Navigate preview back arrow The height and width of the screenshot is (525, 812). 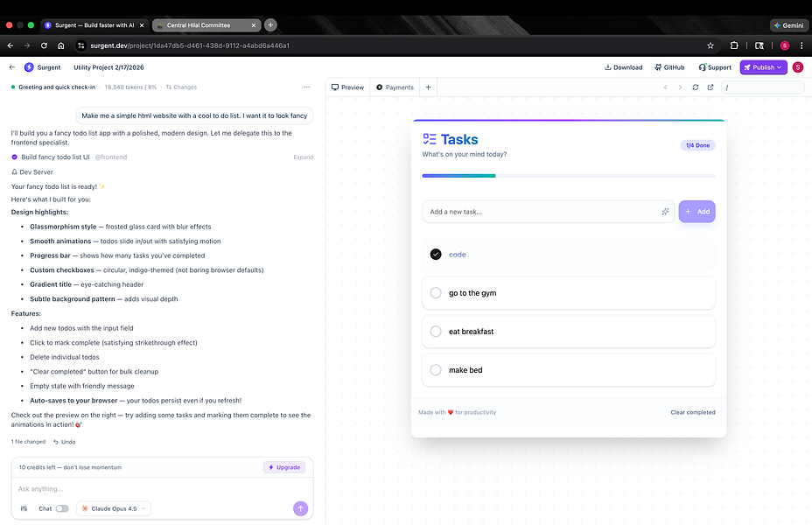[x=666, y=87]
